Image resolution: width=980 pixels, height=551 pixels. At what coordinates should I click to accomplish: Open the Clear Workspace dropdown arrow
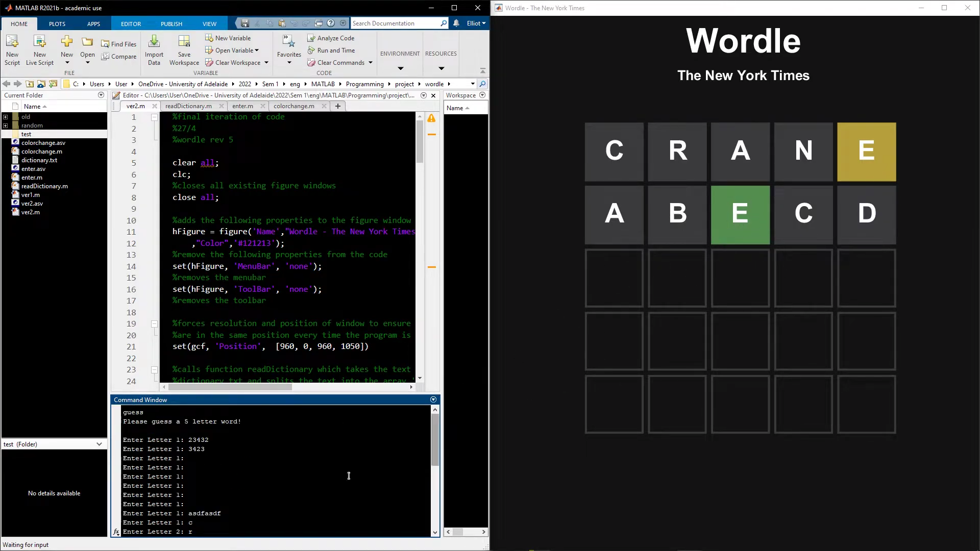pyautogui.click(x=266, y=62)
